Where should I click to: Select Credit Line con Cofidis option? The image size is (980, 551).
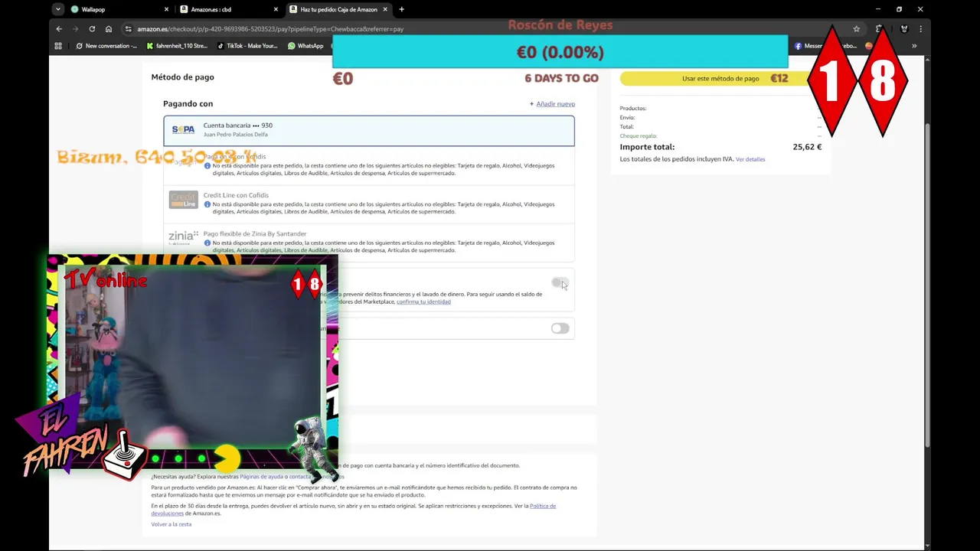pyautogui.click(x=368, y=204)
